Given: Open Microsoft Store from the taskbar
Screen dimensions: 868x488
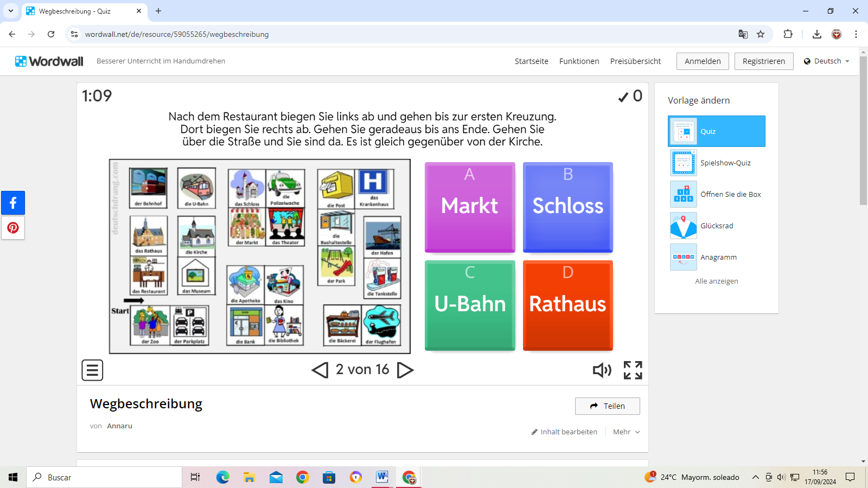Looking at the screenshot, I should tap(329, 477).
